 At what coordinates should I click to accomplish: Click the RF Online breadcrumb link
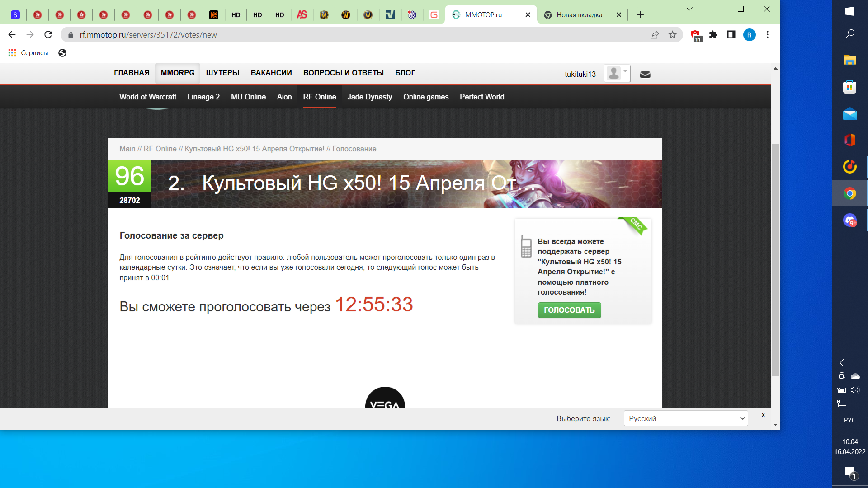pyautogui.click(x=160, y=149)
